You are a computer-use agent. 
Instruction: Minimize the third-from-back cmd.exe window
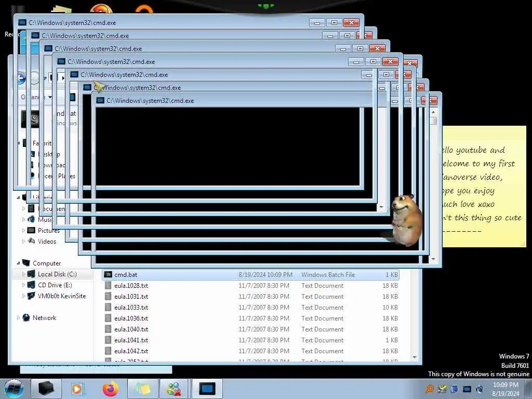[343, 49]
